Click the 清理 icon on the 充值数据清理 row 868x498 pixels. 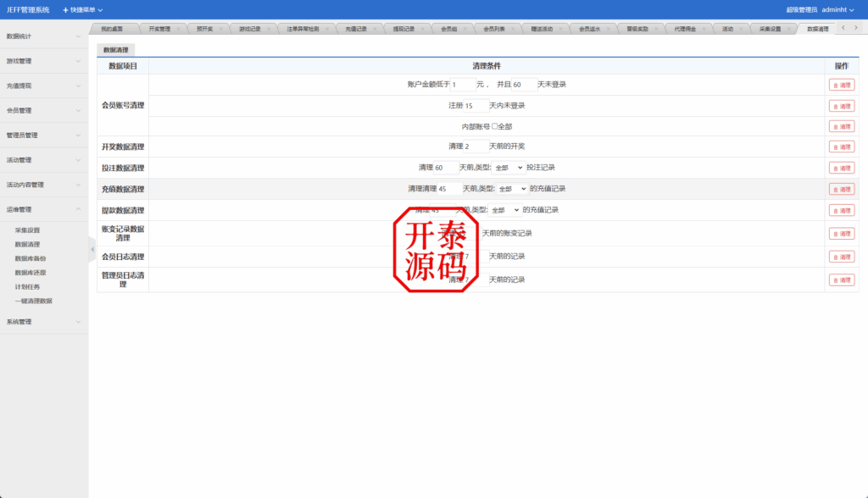pos(842,189)
